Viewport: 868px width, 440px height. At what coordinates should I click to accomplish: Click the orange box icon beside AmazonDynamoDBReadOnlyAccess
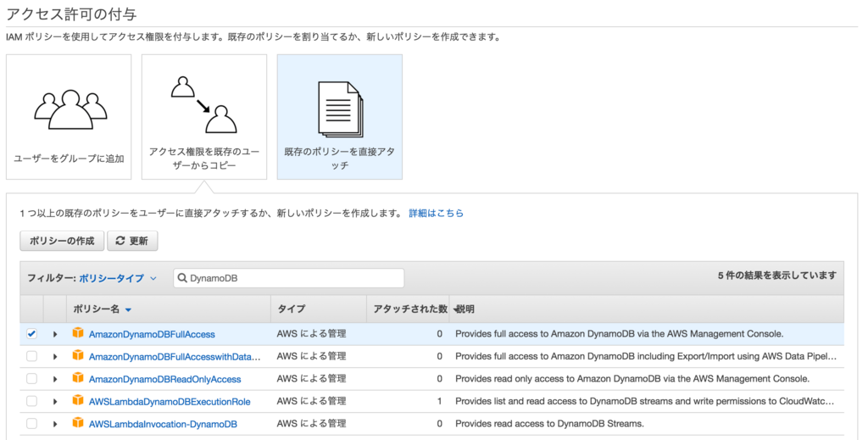(x=78, y=379)
